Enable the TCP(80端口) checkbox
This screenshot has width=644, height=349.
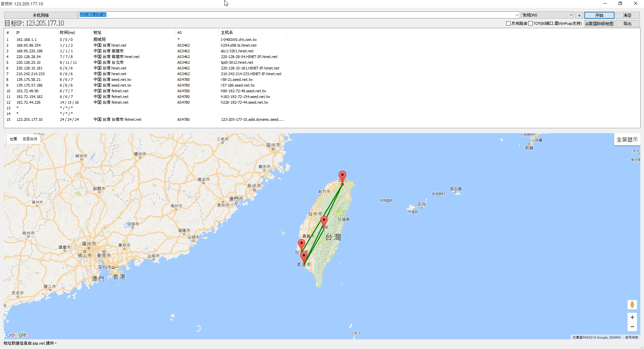click(530, 23)
